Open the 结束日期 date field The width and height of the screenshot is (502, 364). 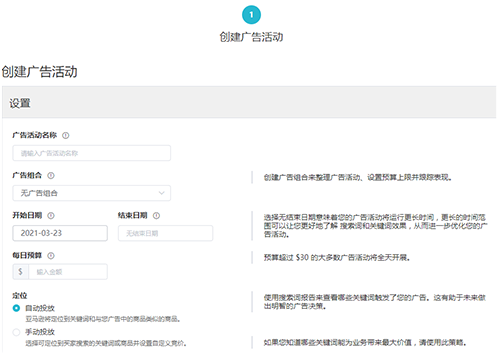coord(165,233)
